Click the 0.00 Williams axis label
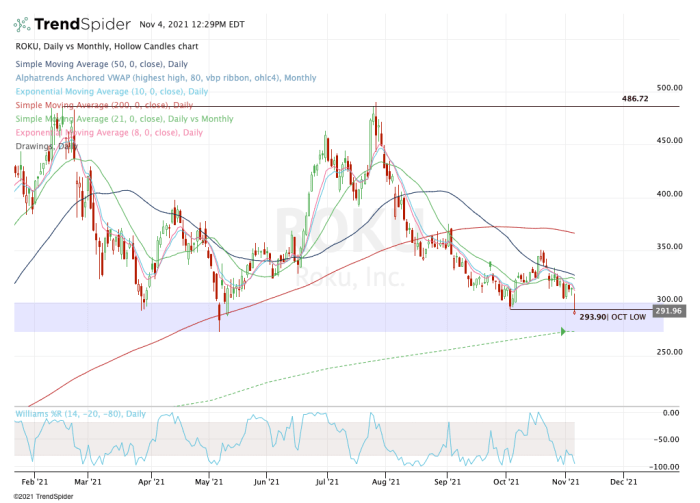Image resolution: width=700 pixels, height=503 pixels. (x=671, y=413)
